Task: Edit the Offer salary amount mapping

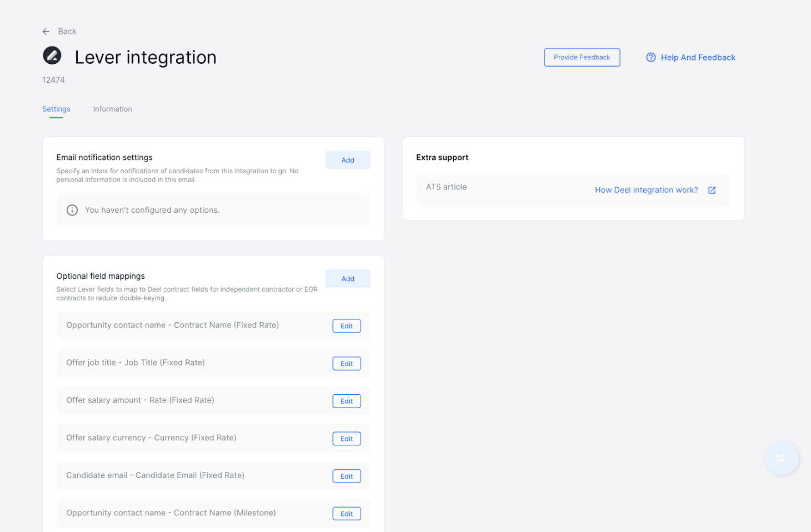Action: (x=346, y=400)
